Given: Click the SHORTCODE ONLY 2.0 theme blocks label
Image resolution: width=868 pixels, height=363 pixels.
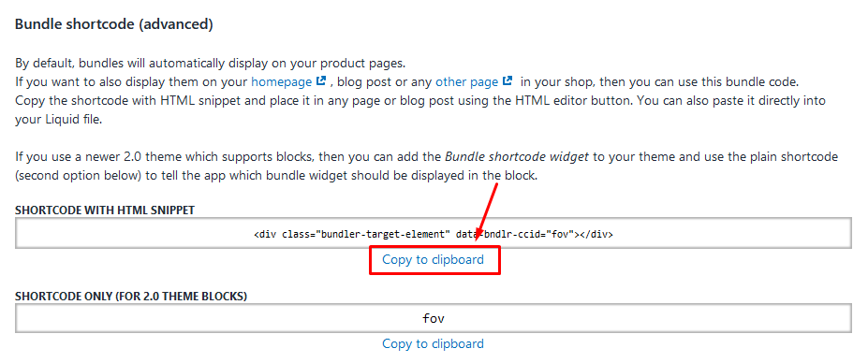Looking at the screenshot, I should [131, 296].
